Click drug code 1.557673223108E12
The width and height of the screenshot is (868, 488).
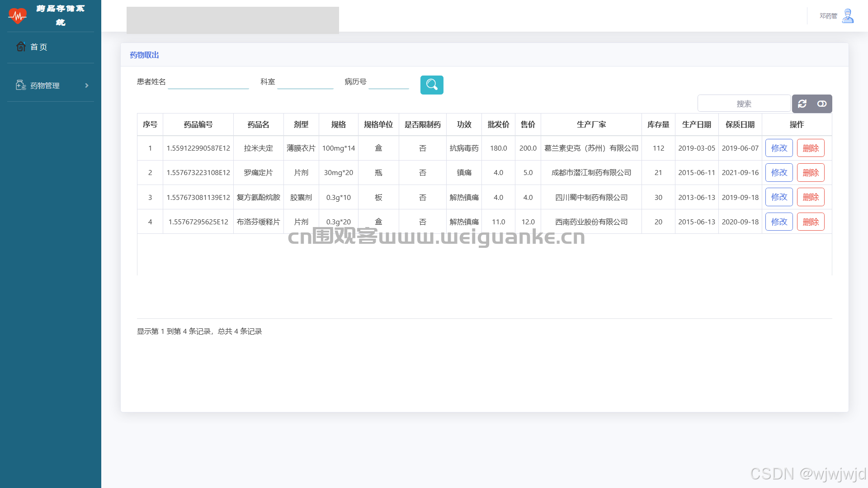coord(198,173)
